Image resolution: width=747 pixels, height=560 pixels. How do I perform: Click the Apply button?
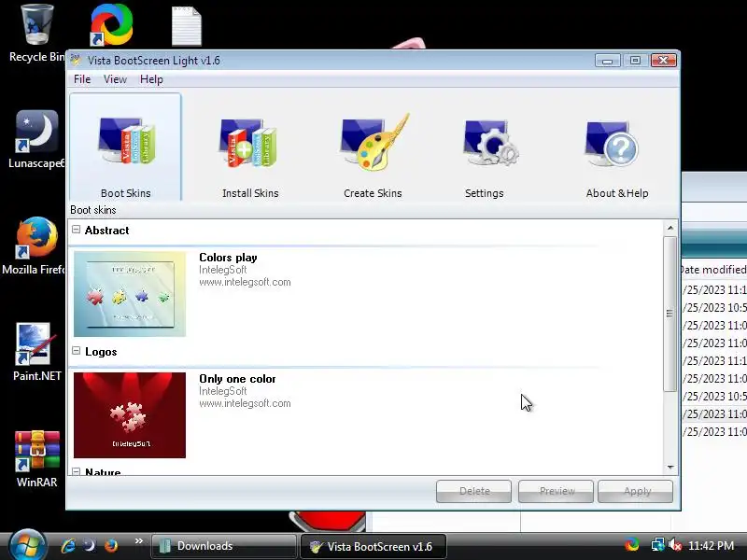[x=636, y=491]
